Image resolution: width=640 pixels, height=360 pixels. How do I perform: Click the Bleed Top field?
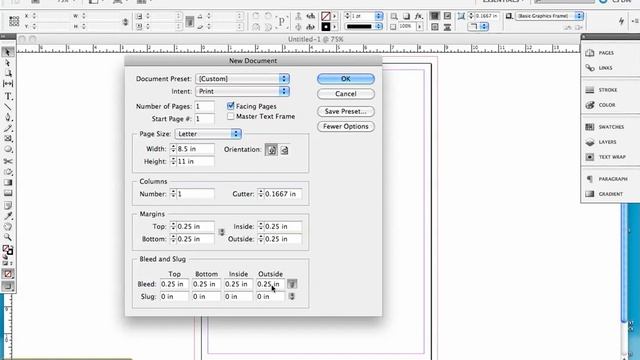174,284
